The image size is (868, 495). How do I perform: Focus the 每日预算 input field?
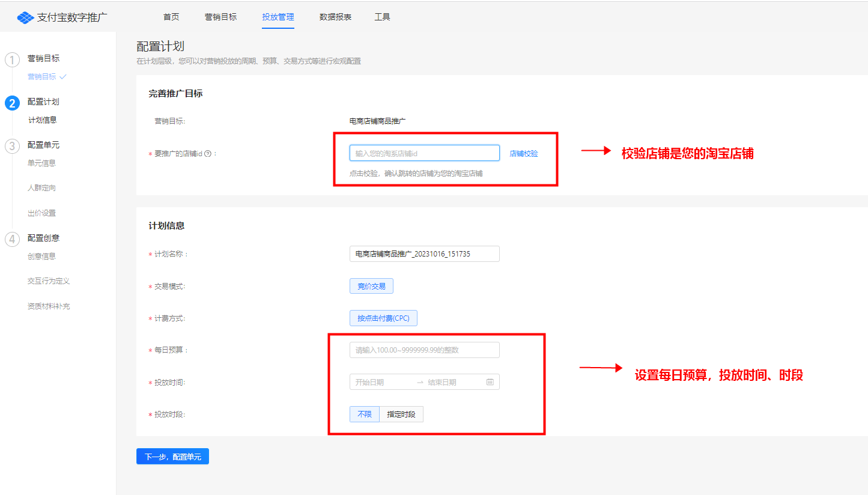click(424, 350)
